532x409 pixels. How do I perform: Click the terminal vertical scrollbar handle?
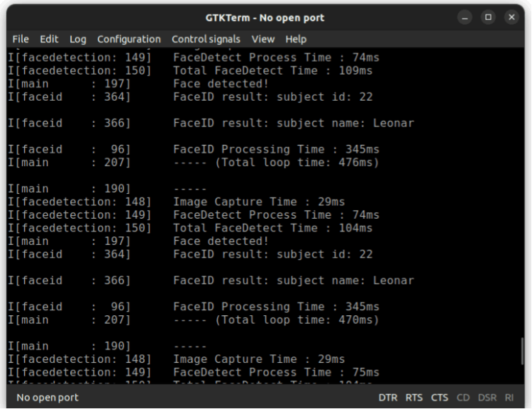522,351
